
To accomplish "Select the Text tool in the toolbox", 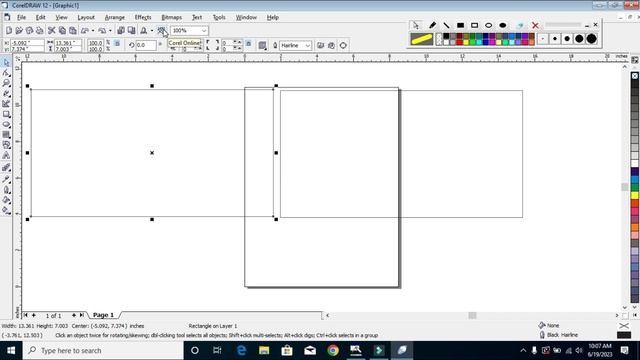I will point(6,156).
